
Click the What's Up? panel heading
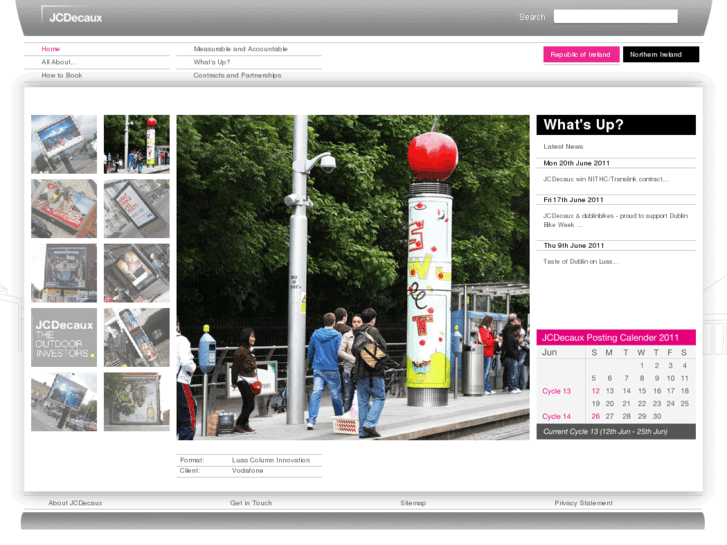pos(616,125)
